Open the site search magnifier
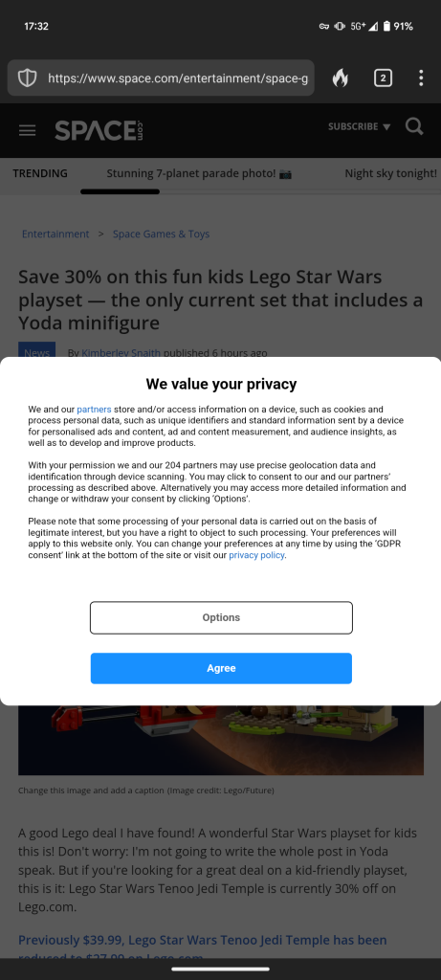 pyautogui.click(x=414, y=127)
